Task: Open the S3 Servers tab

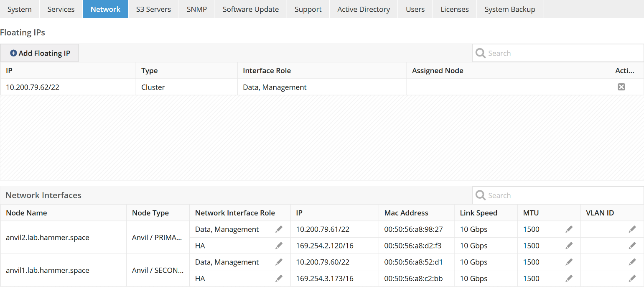Action: [x=153, y=9]
